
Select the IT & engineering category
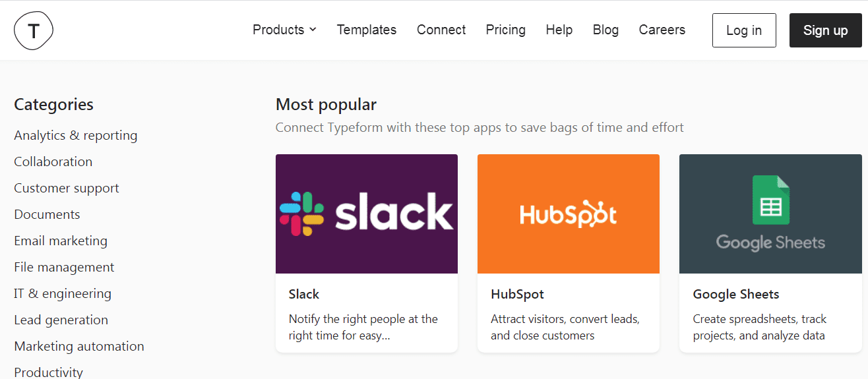coord(63,293)
